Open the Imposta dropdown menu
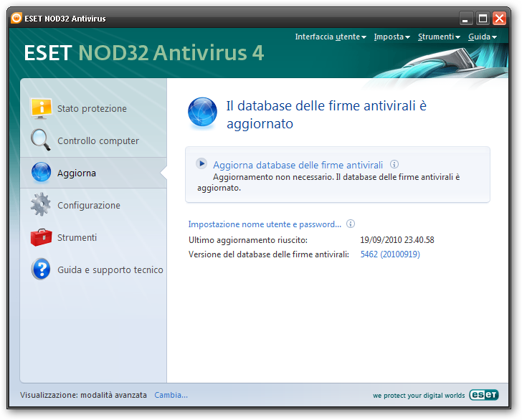 tap(391, 37)
